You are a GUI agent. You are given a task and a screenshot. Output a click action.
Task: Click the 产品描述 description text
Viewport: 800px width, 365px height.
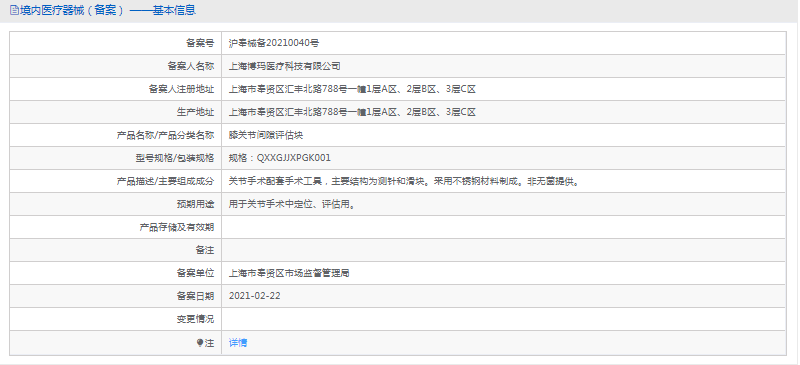coord(404,181)
